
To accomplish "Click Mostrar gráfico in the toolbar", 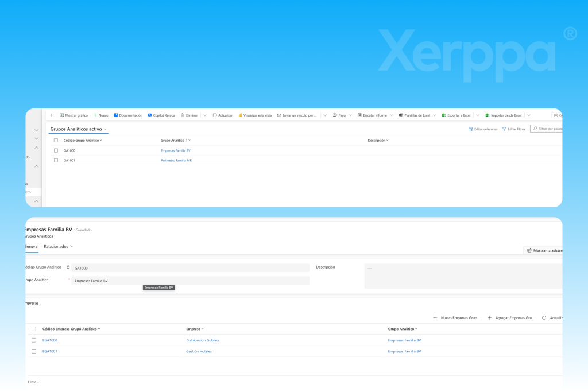I will point(73,115).
